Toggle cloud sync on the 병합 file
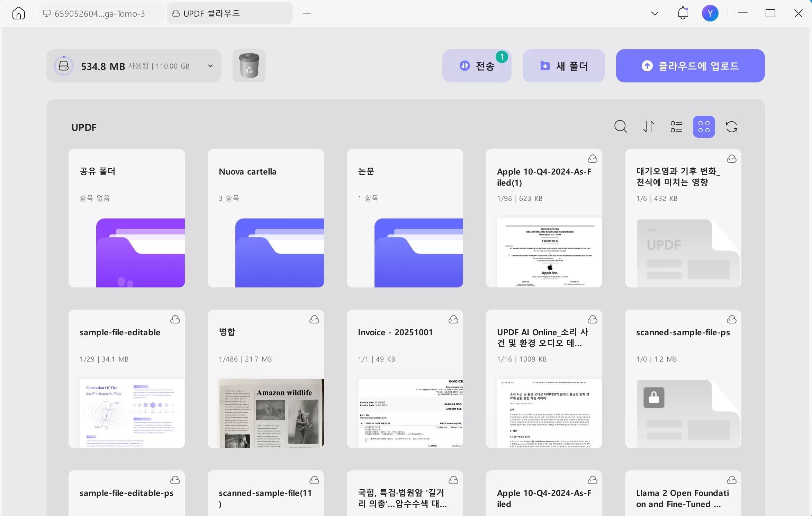The height and width of the screenshot is (516, 812). tap(314, 319)
